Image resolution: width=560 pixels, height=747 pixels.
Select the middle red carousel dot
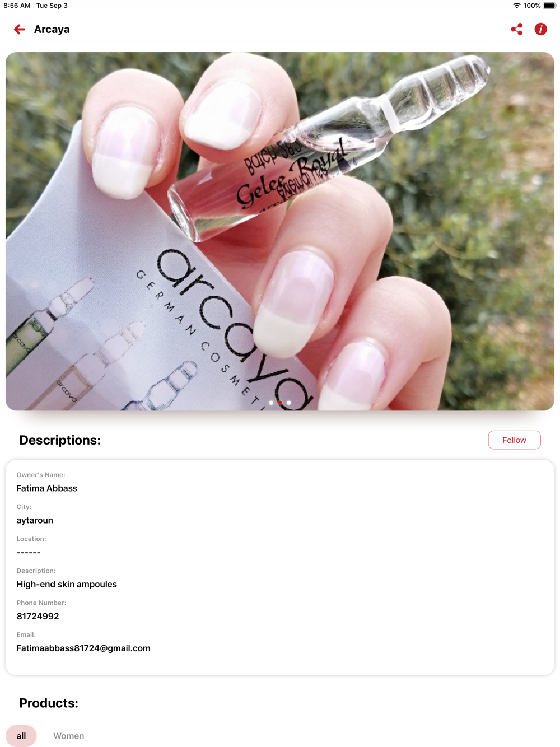click(x=280, y=403)
